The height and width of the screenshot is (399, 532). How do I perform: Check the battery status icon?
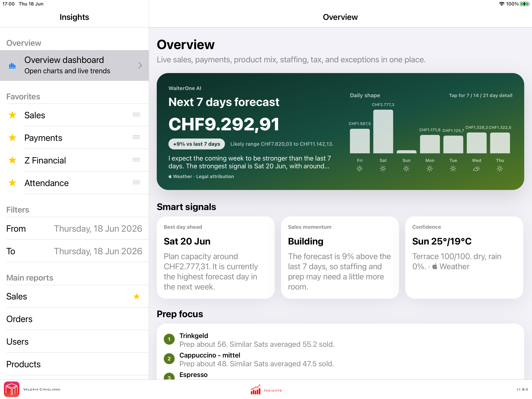click(x=525, y=4)
